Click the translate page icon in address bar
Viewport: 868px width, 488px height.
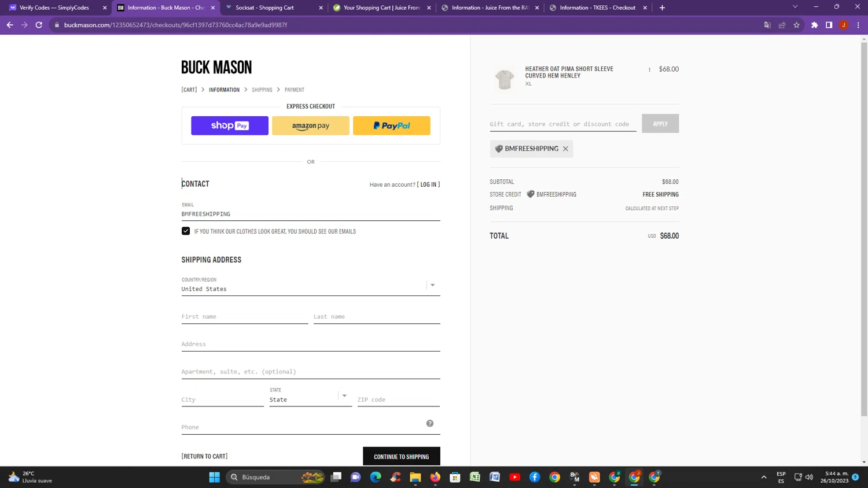pos(767,25)
